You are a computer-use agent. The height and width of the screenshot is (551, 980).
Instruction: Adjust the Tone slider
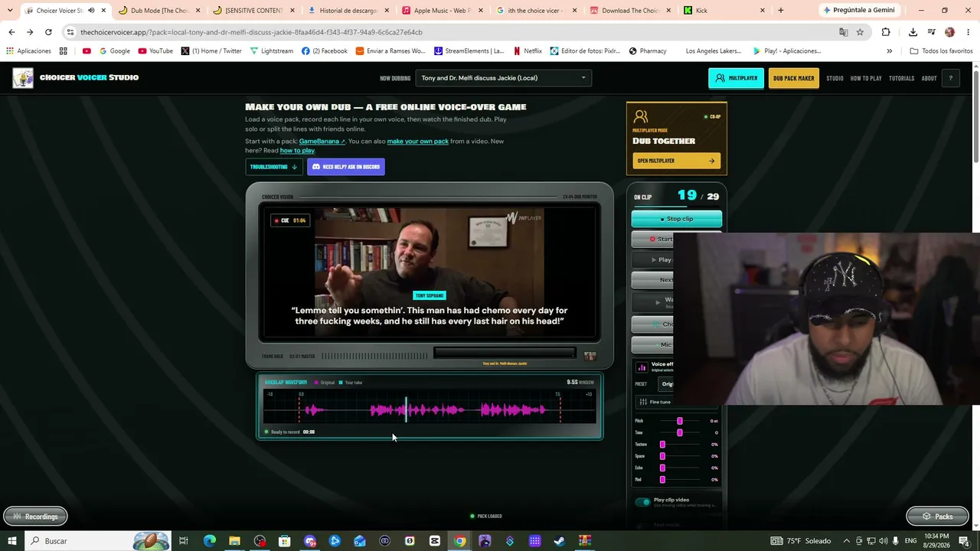click(x=679, y=432)
